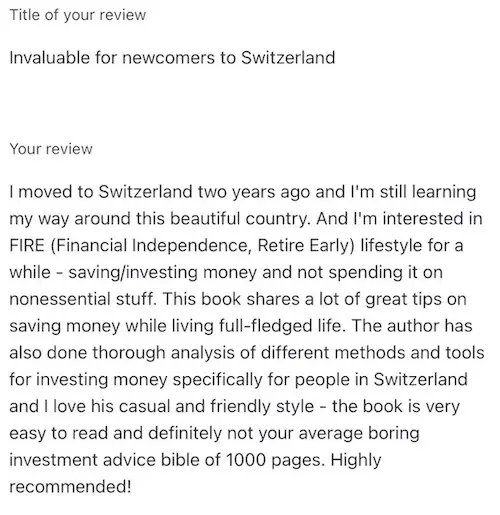
Task: Click the number '1000' in the review
Action: click(246, 460)
